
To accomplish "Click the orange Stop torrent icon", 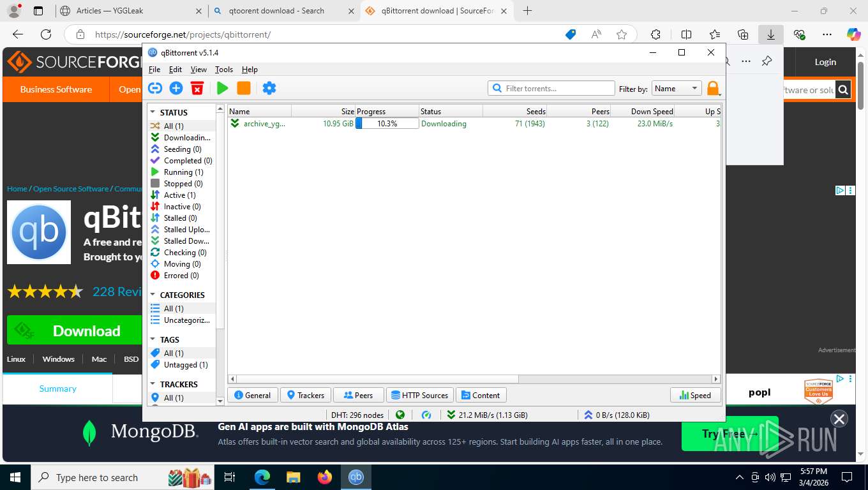I will pyautogui.click(x=244, y=88).
